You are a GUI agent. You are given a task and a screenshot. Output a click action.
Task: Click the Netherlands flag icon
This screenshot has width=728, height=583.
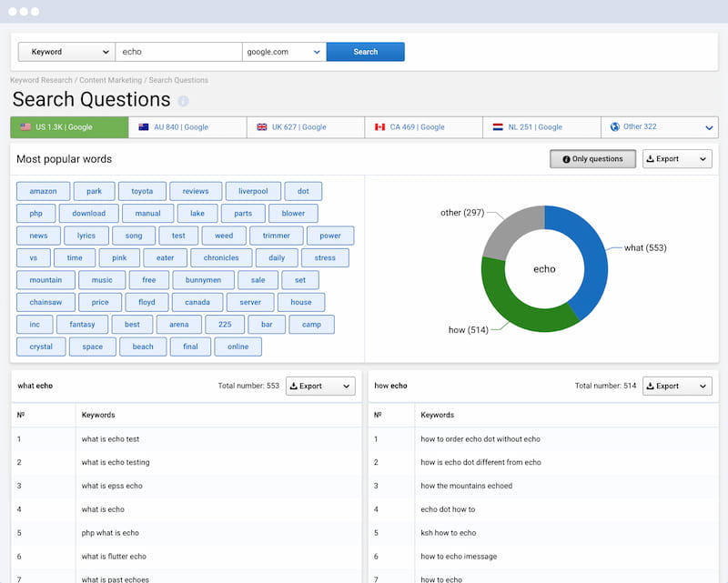click(499, 127)
